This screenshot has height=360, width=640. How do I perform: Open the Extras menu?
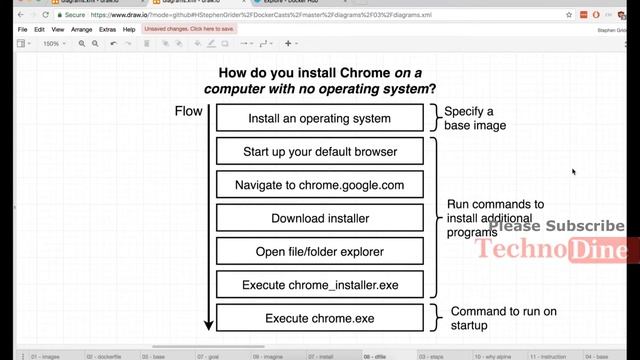[x=107, y=29]
